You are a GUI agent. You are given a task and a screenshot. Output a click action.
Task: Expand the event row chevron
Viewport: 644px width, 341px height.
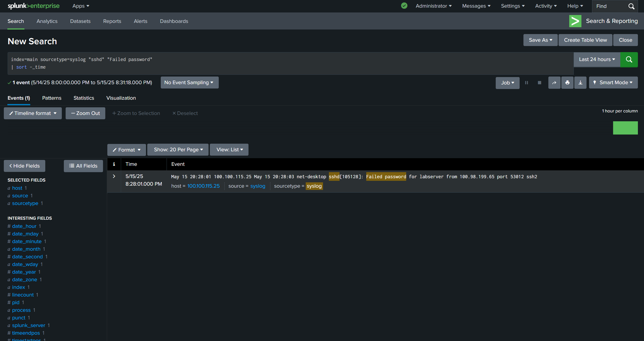click(x=114, y=176)
